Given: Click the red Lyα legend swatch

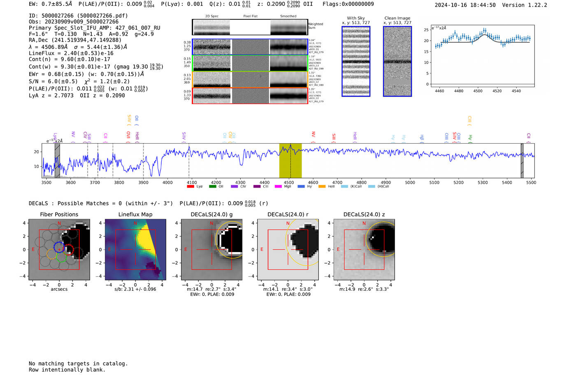Looking at the screenshot, I should 190,186.
